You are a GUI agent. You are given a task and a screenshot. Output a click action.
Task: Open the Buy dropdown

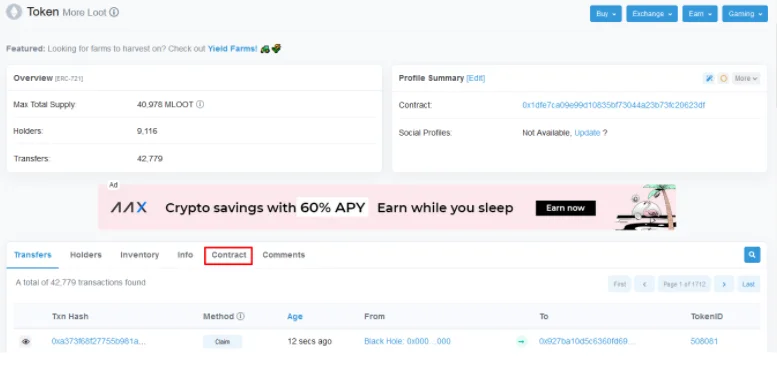[x=606, y=14]
